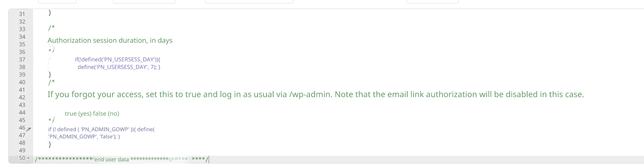Place cursor on define('PN_USERSESS_DAY', 7) line
644x167 pixels.
(x=119, y=67)
